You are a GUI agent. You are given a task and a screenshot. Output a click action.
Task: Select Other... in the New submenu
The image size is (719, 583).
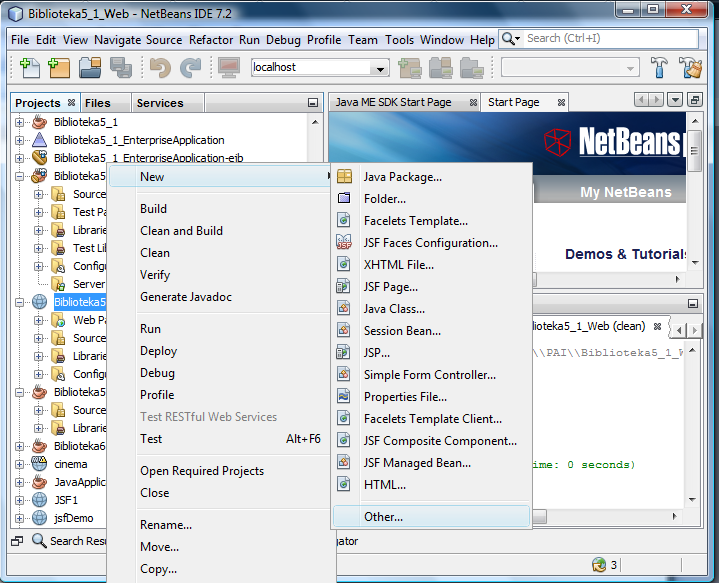pos(431,516)
